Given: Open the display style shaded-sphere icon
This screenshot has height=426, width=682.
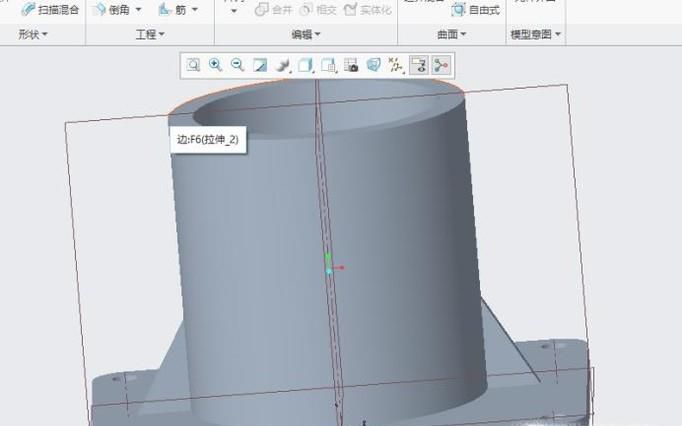Looking at the screenshot, I should 283,65.
